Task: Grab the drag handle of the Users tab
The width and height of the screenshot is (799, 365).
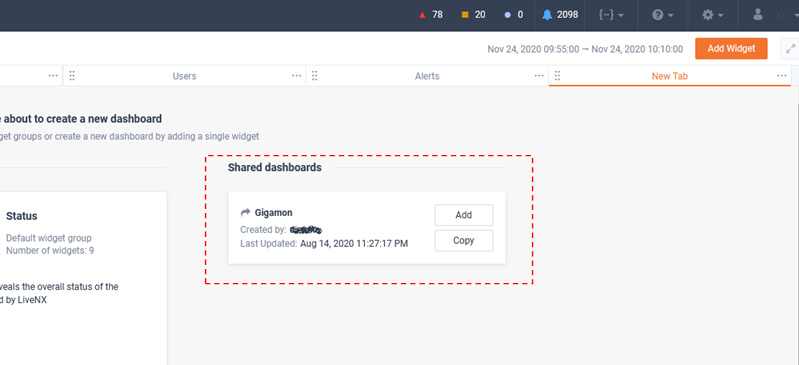Action: click(72, 76)
